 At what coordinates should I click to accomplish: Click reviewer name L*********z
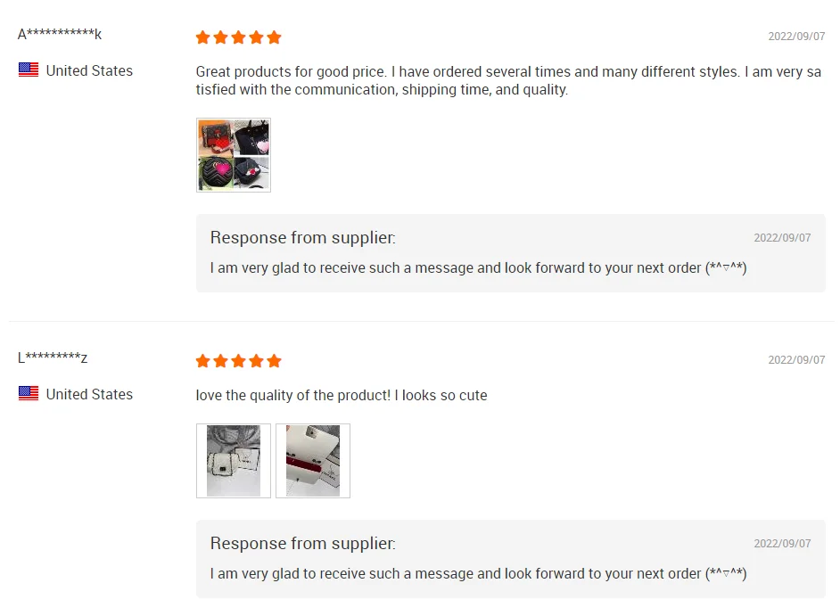click(x=53, y=358)
